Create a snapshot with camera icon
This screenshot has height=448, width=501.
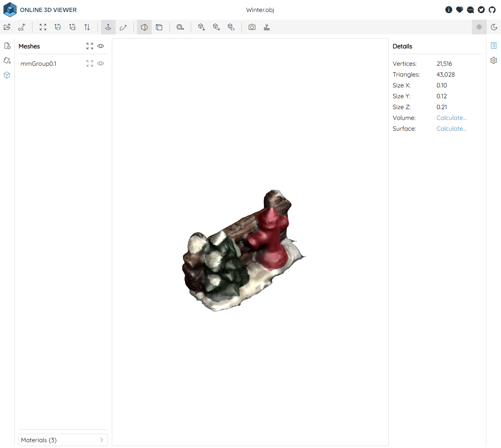click(x=252, y=27)
